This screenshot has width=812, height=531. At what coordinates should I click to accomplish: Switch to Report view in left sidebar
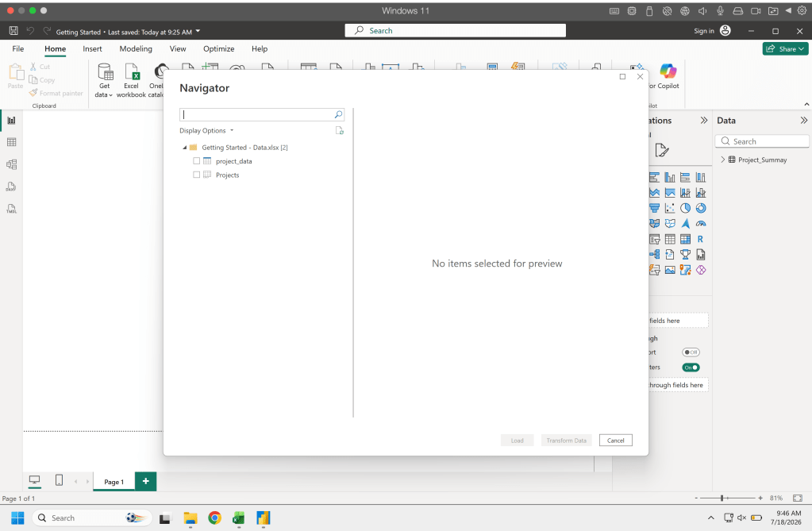point(11,120)
